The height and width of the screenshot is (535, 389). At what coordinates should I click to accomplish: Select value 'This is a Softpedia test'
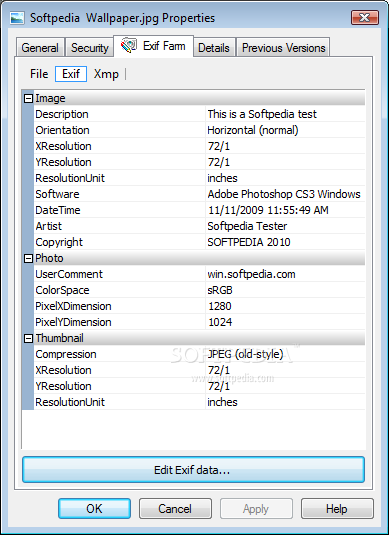coord(262,114)
